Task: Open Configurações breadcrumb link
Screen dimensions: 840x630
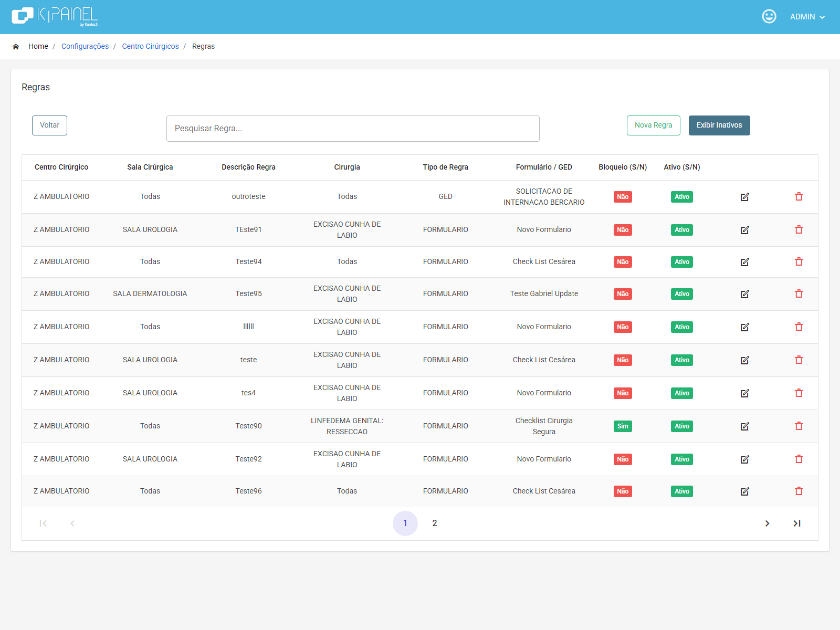Action: pyautogui.click(x=85, y=46)
